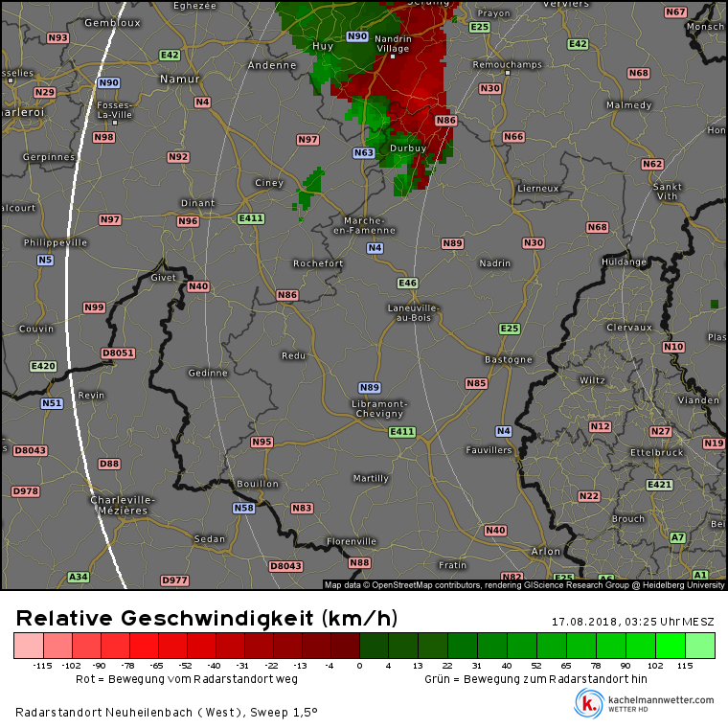Click the N62 road shield
Screen dimensions: 728x728
pyautogui.click(x=652, y=164)
